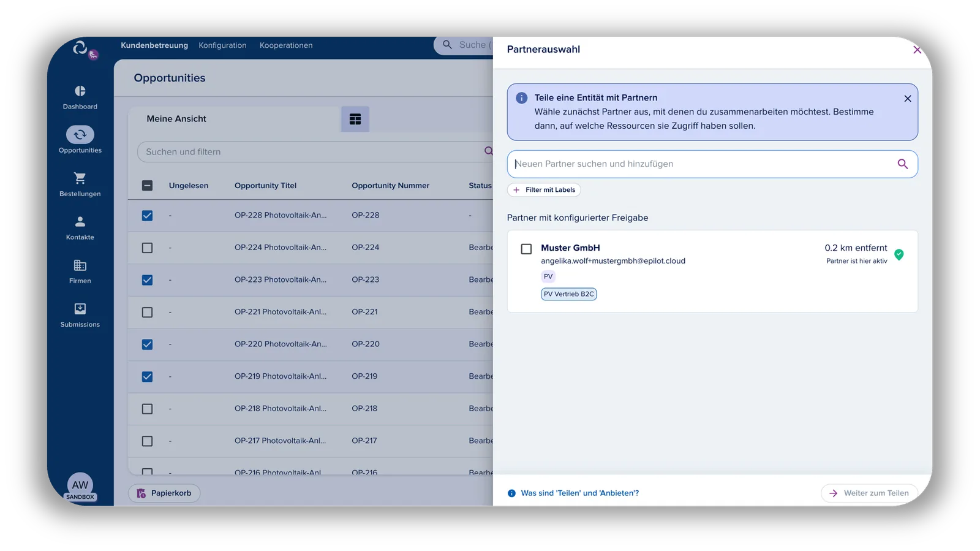The width and height of the screenshot is (980, 551).
Task: Click the epilot logo in sidebar
Action: click(x=80, y=47)
